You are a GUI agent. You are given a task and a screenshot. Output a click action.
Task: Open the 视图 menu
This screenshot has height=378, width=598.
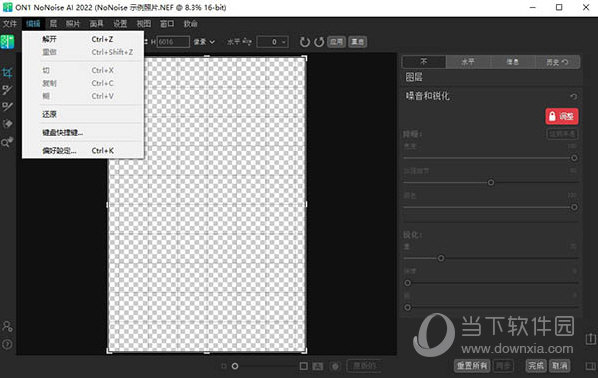pos(144,24)
